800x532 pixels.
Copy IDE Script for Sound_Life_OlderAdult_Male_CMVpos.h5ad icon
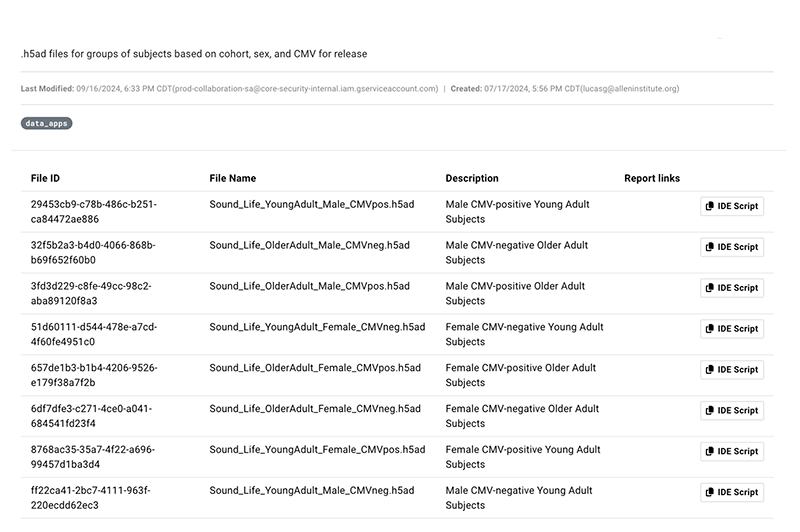[x=710, y=288]
